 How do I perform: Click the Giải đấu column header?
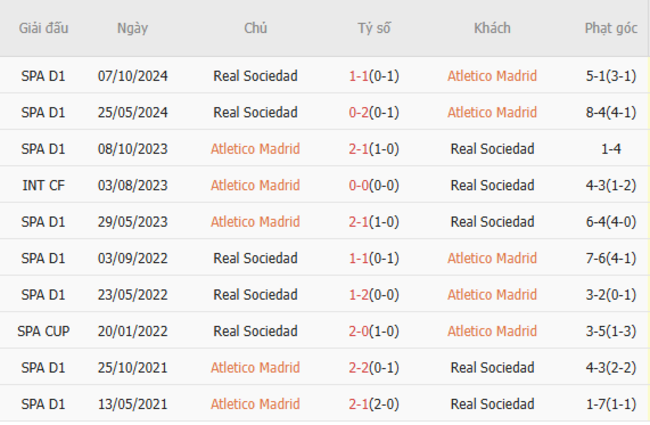(x=43, y=29)
